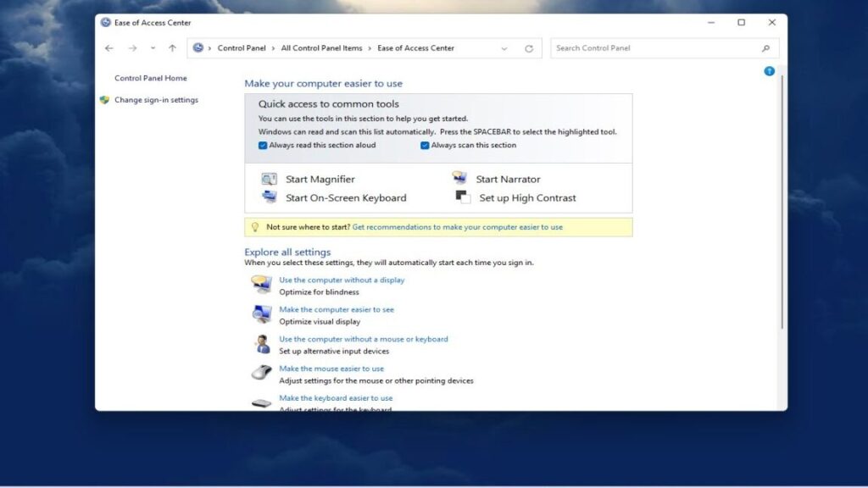868x488 pixels.
Task: Click the monitor icon beside Use computer without display
Action: [263, 285]
